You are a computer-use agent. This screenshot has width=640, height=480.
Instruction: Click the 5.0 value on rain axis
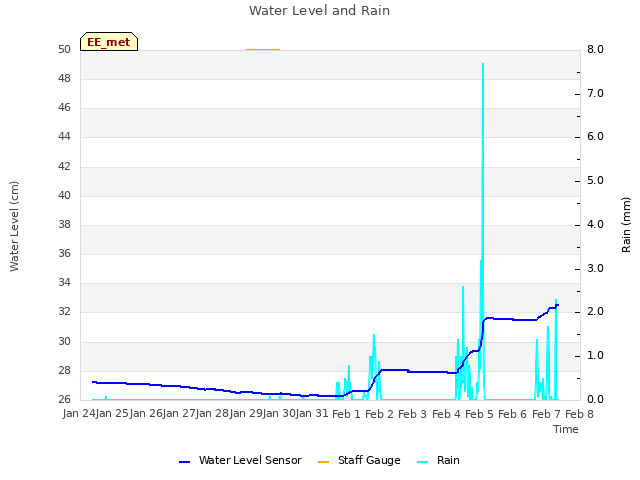point(595,180)
